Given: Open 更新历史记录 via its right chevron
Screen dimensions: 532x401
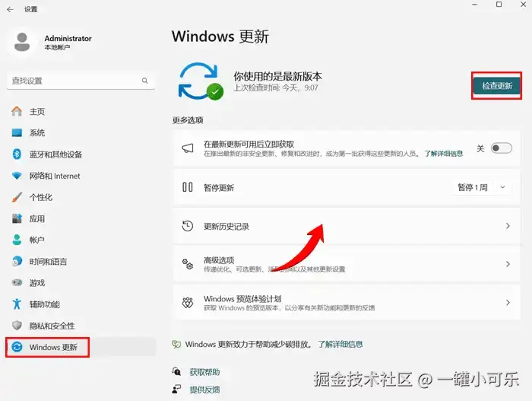Looking at the screenshot, I should (x=508, y=226).
